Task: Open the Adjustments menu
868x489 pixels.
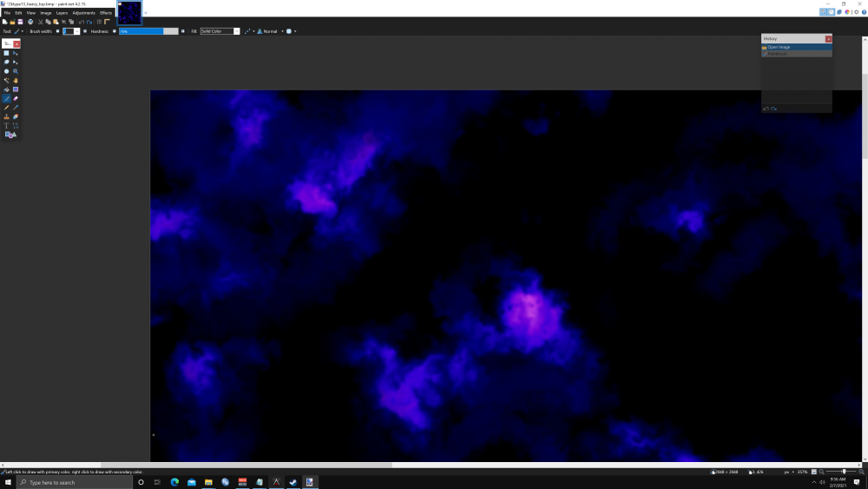Action: point(83,13)
